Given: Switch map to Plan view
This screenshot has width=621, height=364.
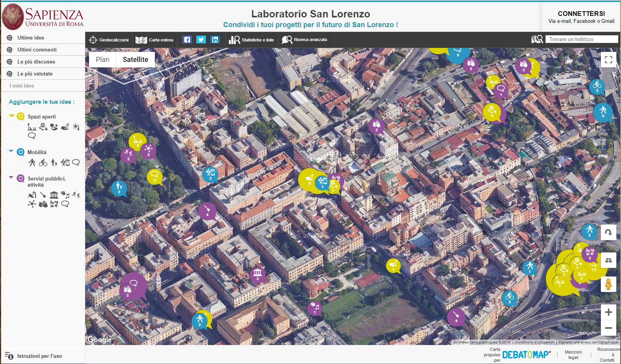Looking at the screenshot, I should click(x=103, y=60).
